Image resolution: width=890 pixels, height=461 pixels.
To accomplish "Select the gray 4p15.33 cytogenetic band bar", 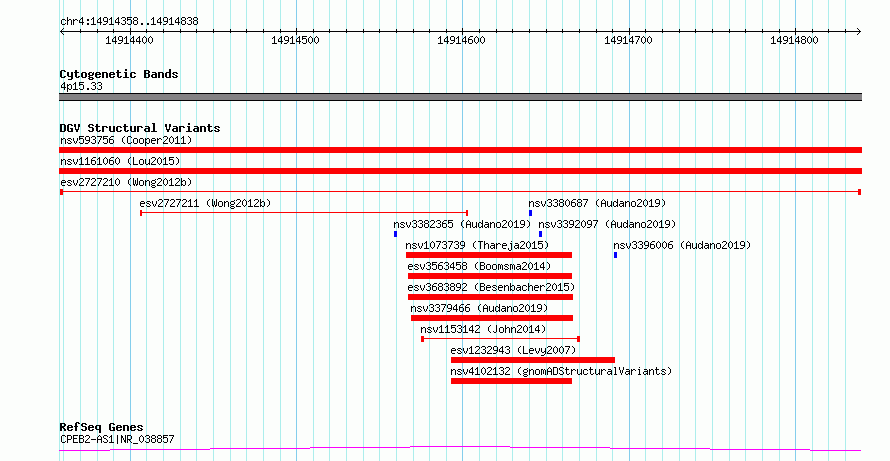I will coord(460,97).
